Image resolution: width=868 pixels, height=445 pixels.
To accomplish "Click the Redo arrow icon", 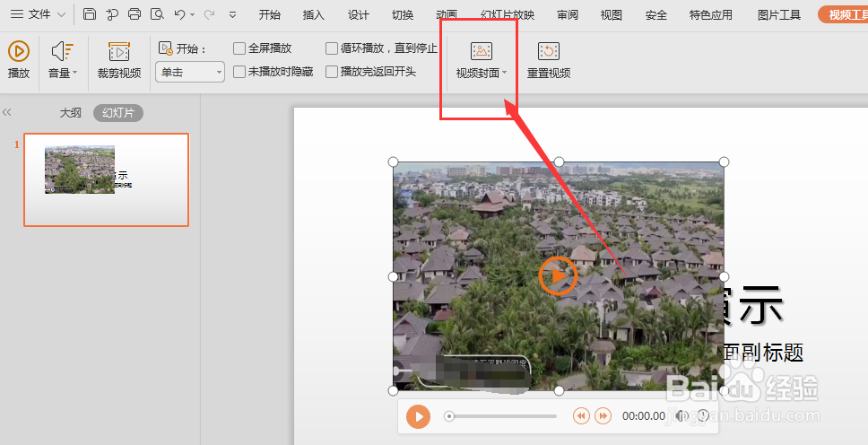I will tap(209, 14).
